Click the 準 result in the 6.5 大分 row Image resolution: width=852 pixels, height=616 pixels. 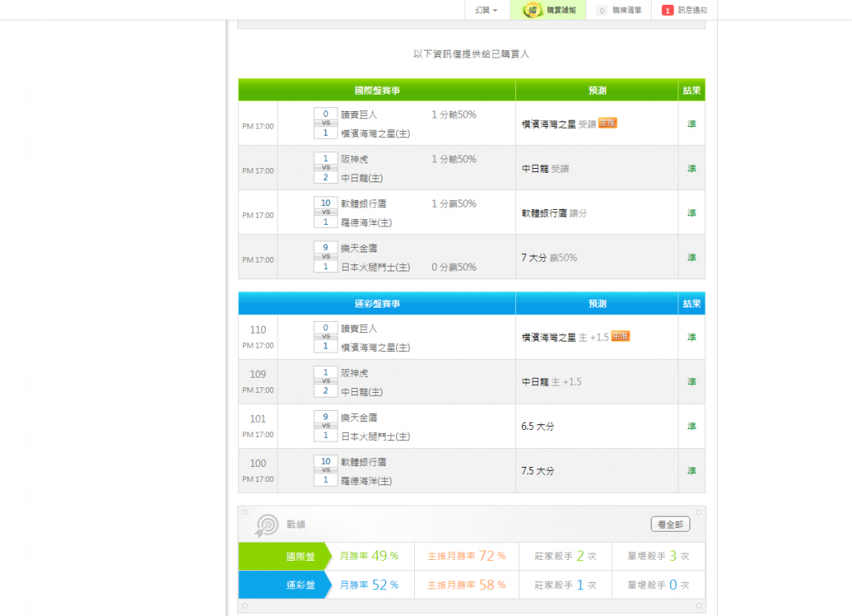click(x=692, y=427)
